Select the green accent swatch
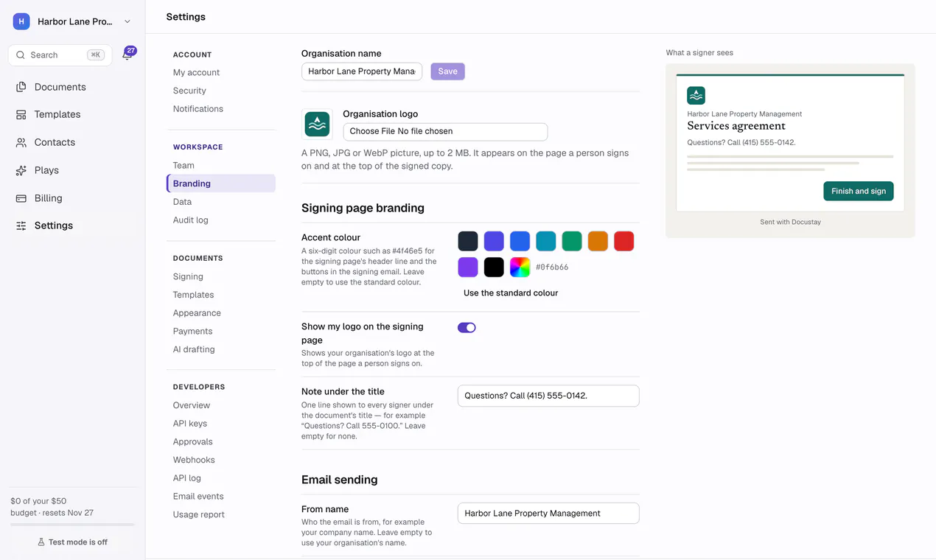This screenshot has height=560, width=936. click(x=572, y=241)
